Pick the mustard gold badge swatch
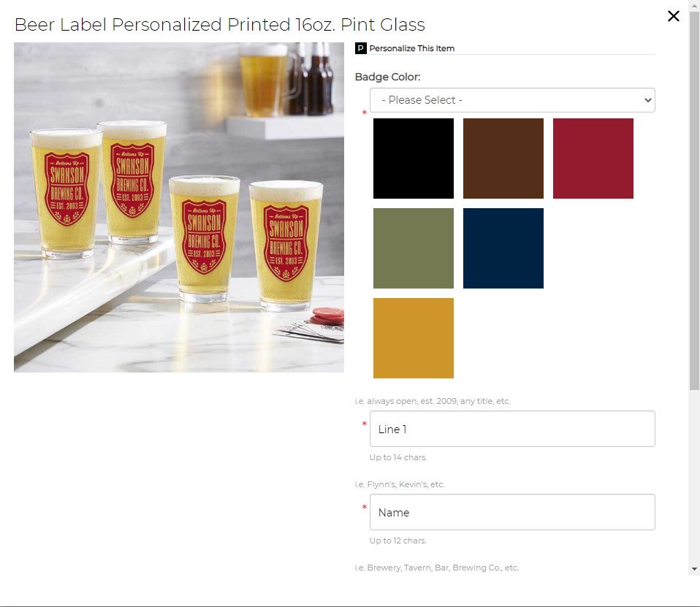The width and height of the screenshot is (700, 607). pyautogui.click(x=414, y=338)
